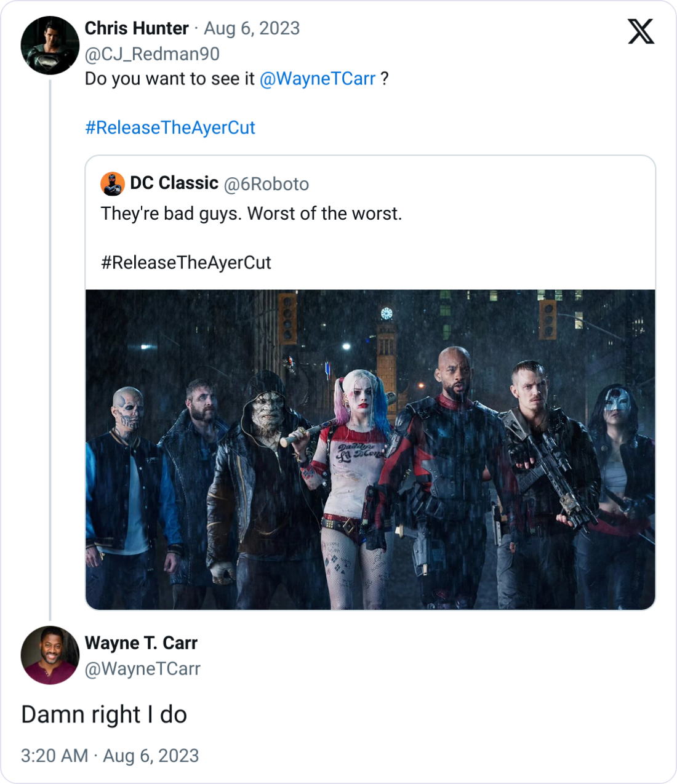Open DC Classic's profile avatar

[x=112, y=182]
